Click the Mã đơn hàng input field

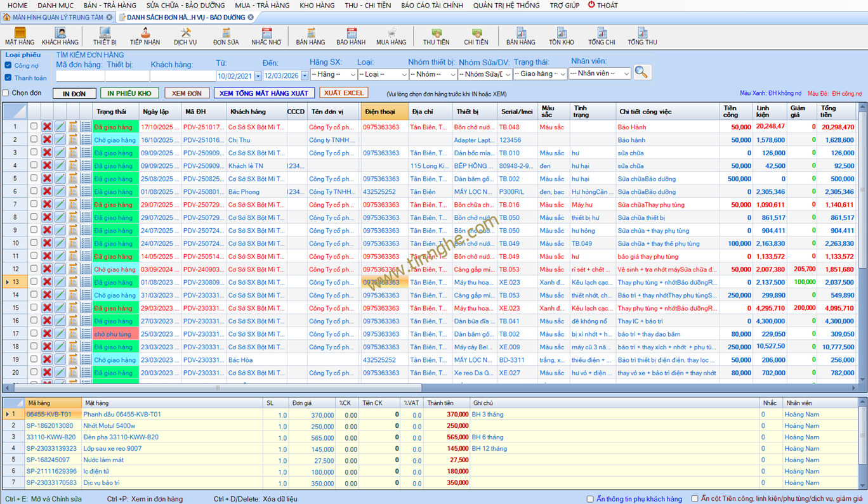click(x=80, y=76)
